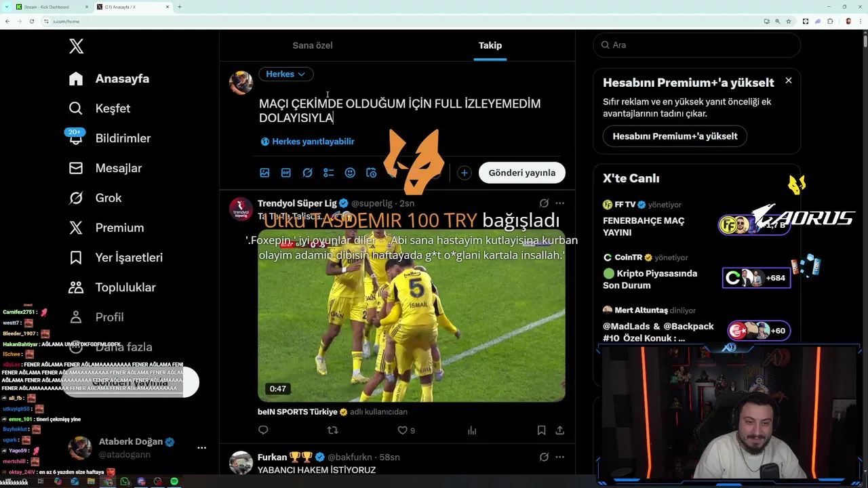Viewport: 868px width, 488px height.
Task: Reply to Trendyol Süper Lig post
Action: click(264, 430)
